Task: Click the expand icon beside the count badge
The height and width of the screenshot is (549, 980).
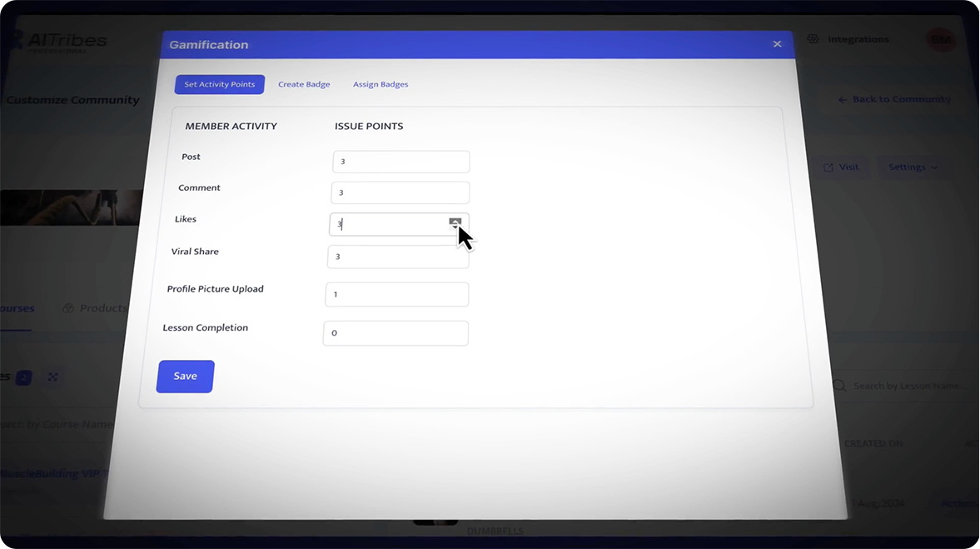Action: click(53, 377)
